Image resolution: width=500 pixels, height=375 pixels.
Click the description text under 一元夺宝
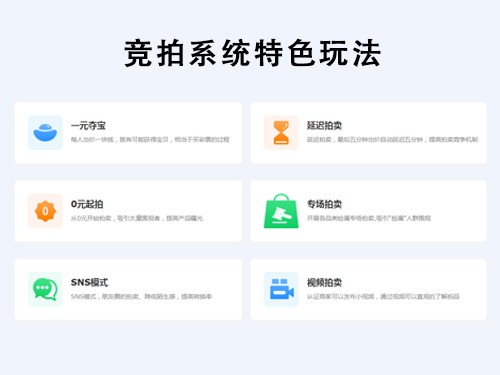pos(150,140)
